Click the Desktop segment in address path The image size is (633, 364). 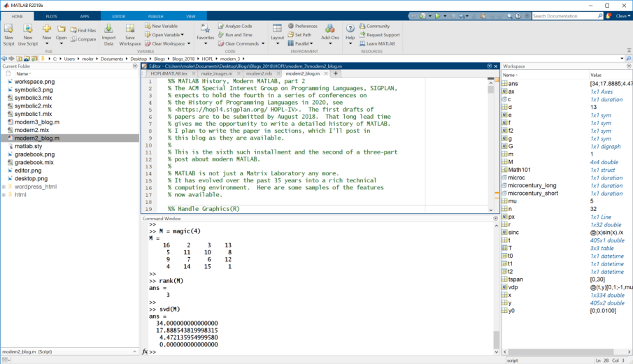click(138, 59)
